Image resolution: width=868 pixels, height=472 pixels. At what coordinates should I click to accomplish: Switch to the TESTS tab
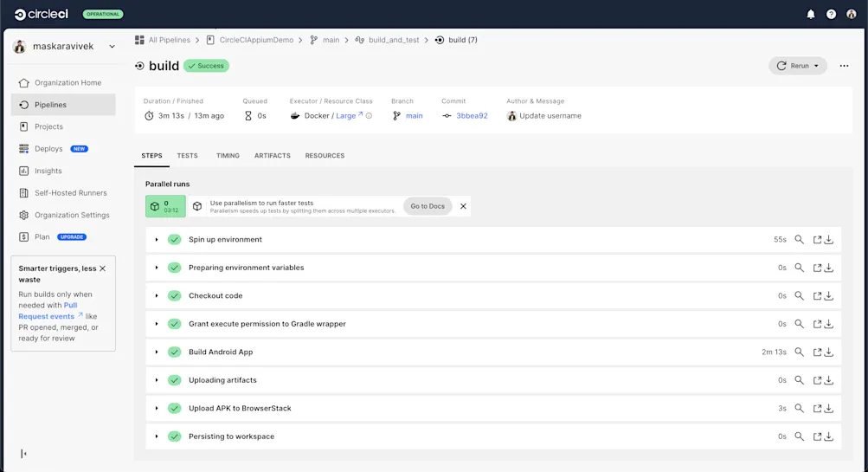click(x=187, y=156)
